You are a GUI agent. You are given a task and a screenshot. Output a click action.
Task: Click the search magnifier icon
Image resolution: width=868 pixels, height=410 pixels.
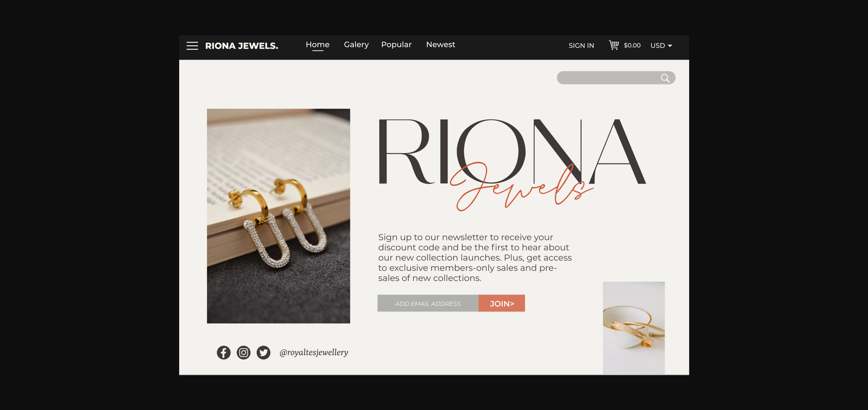pos(665,78)
